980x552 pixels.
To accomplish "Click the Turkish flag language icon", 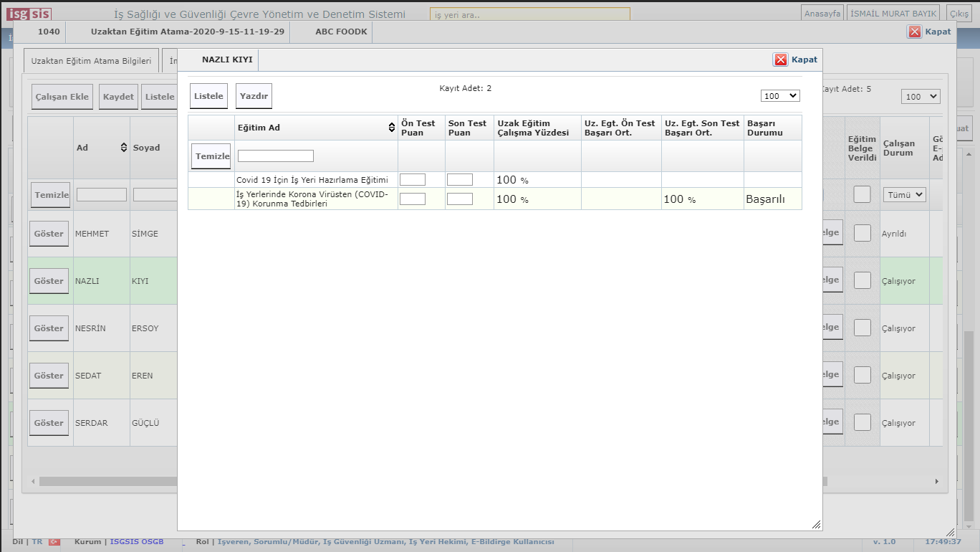I will 54,541.
